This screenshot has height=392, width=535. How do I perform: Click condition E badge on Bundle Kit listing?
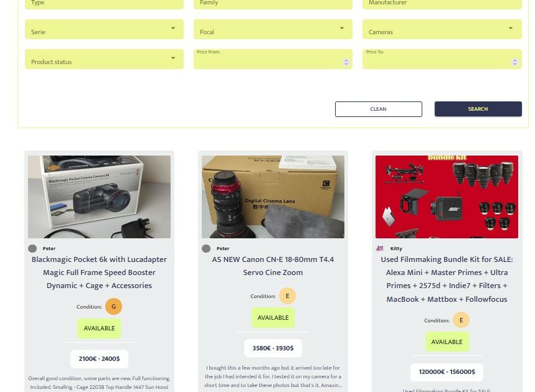coord(461,320)
